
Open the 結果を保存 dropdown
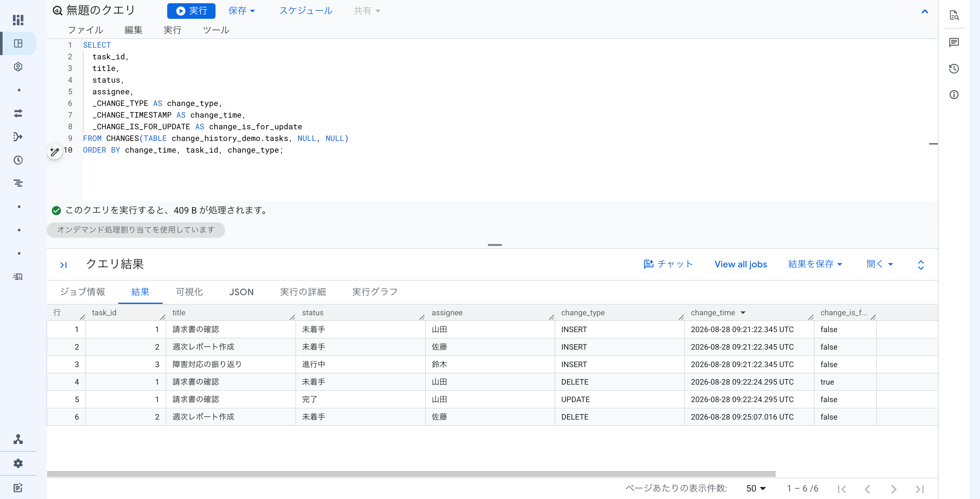coord(815,264)
